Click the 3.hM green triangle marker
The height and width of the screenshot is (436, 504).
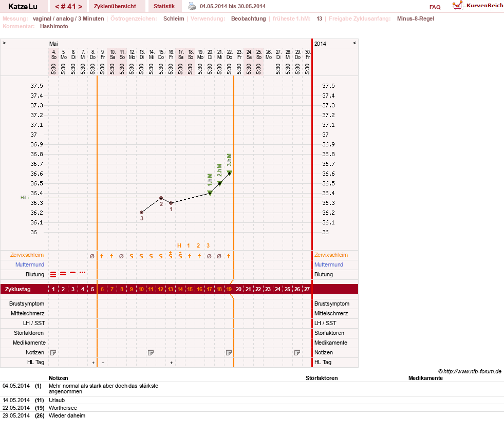(x=230, y=173)
